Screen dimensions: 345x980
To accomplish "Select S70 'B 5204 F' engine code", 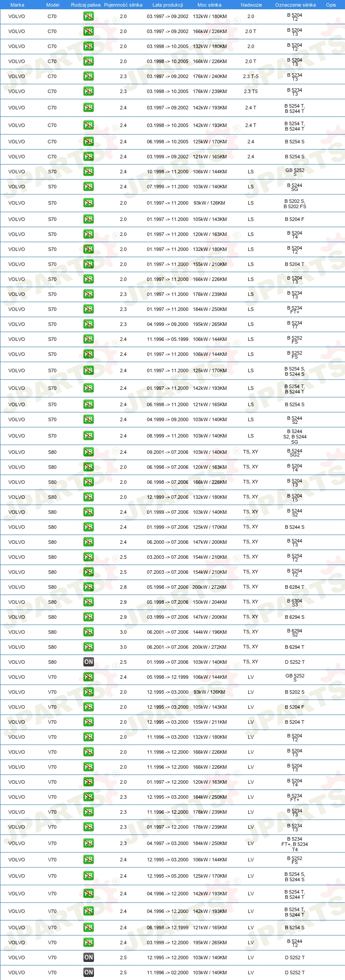I will click(x=295, y=219).
